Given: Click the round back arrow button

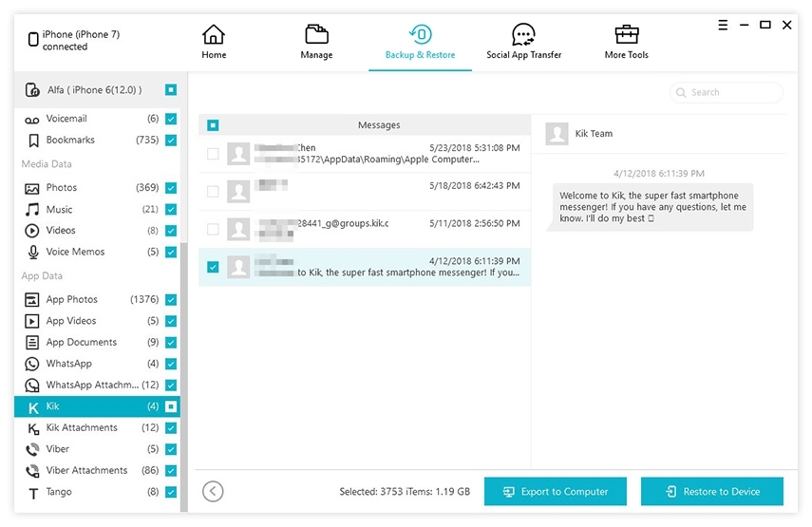Looking at the screenshot, I should point(213,491).
